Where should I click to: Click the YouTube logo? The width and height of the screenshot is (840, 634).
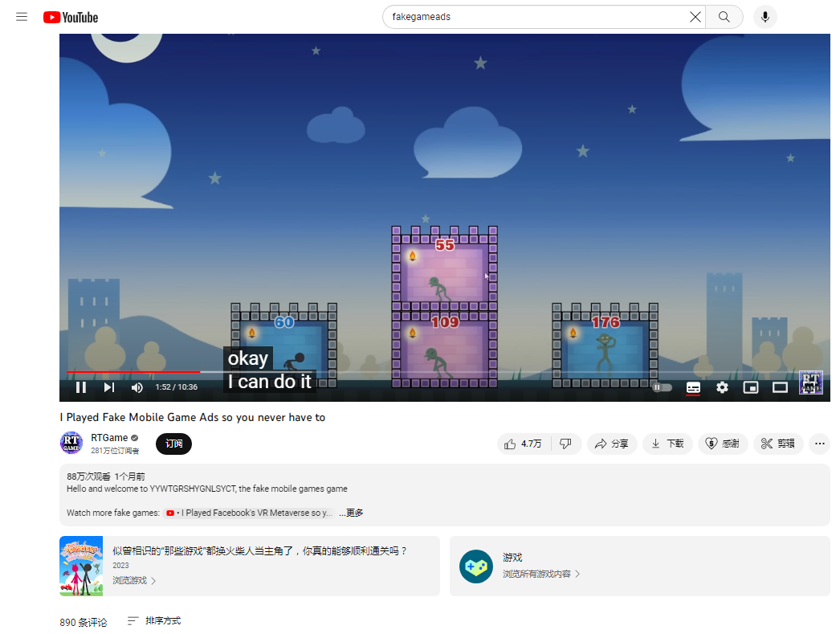pyautogui.click(x=71, y=17)
